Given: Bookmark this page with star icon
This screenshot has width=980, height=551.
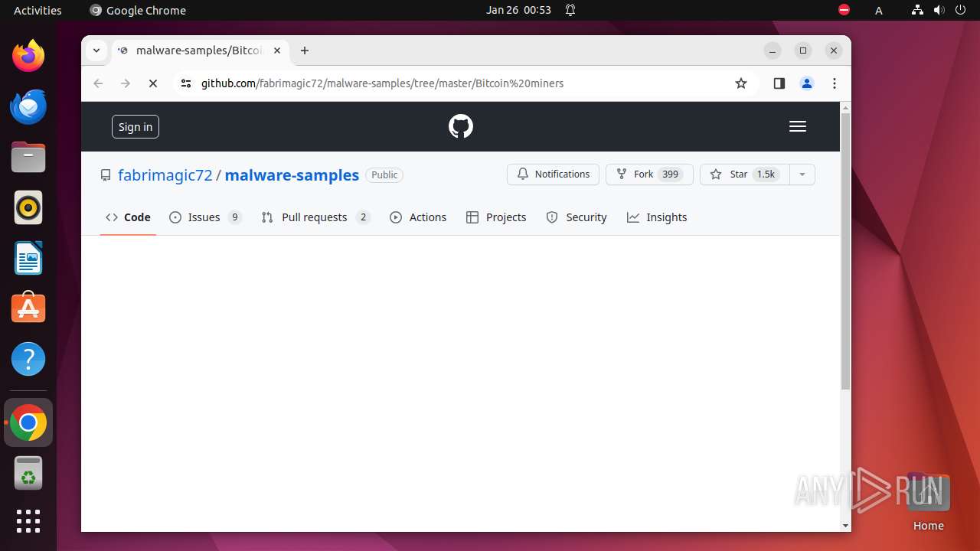Looking at the screenshot, I should pyautogui.click(x=741, y=83).
